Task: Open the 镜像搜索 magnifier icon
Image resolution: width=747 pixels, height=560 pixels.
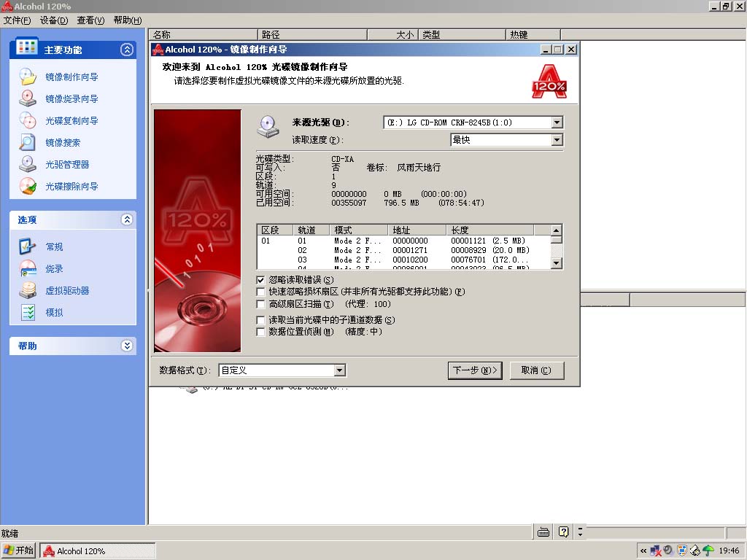Action: coord(27,142)
